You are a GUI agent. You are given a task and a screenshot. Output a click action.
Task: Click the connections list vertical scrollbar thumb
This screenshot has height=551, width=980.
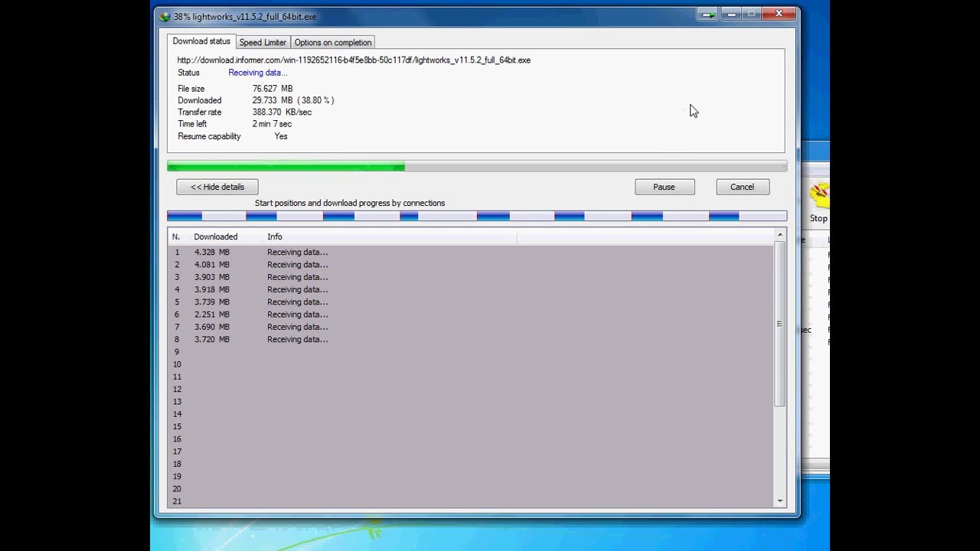[x=780, y=324]
